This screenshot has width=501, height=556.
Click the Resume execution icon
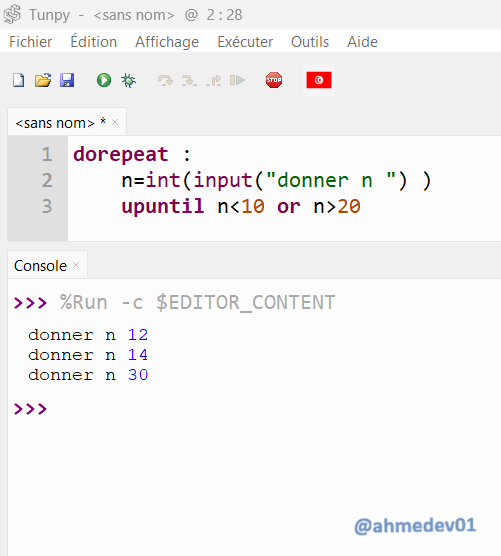coord(238,80)
